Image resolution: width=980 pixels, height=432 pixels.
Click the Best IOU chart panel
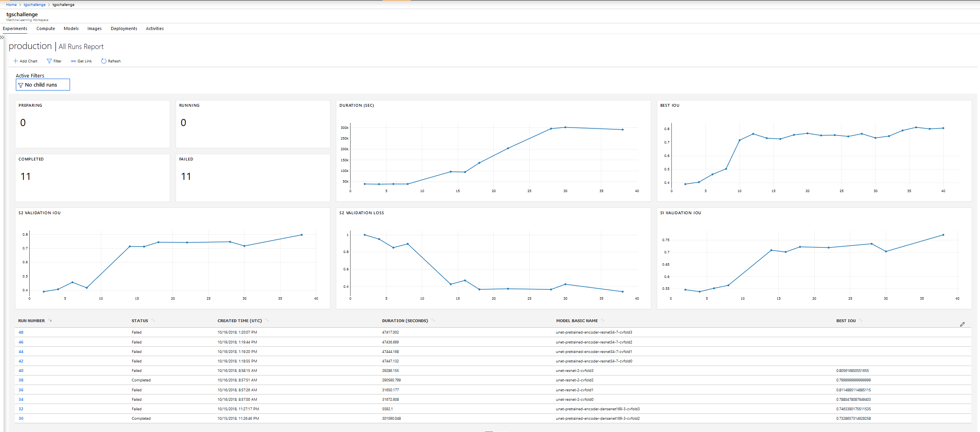[x=814, y=151]
